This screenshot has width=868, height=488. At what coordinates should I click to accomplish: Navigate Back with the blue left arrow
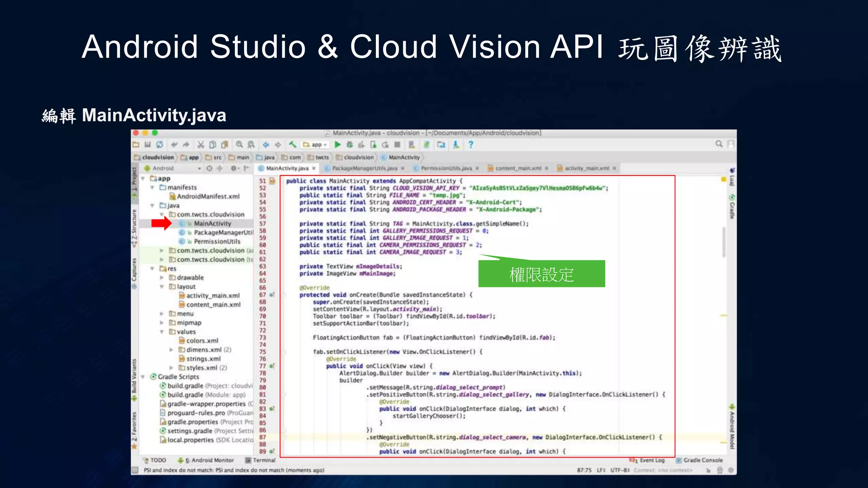266,144
